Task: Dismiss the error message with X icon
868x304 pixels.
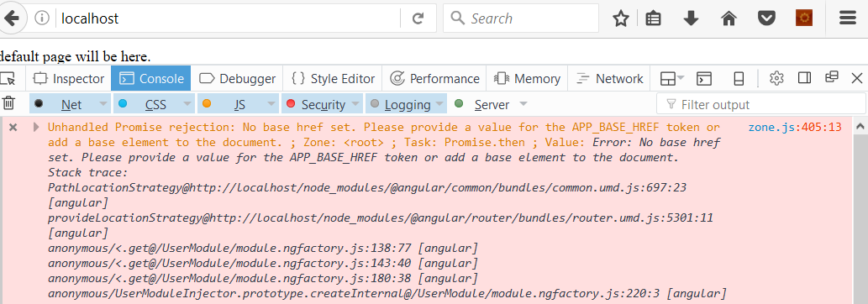Action: point(13,128)
